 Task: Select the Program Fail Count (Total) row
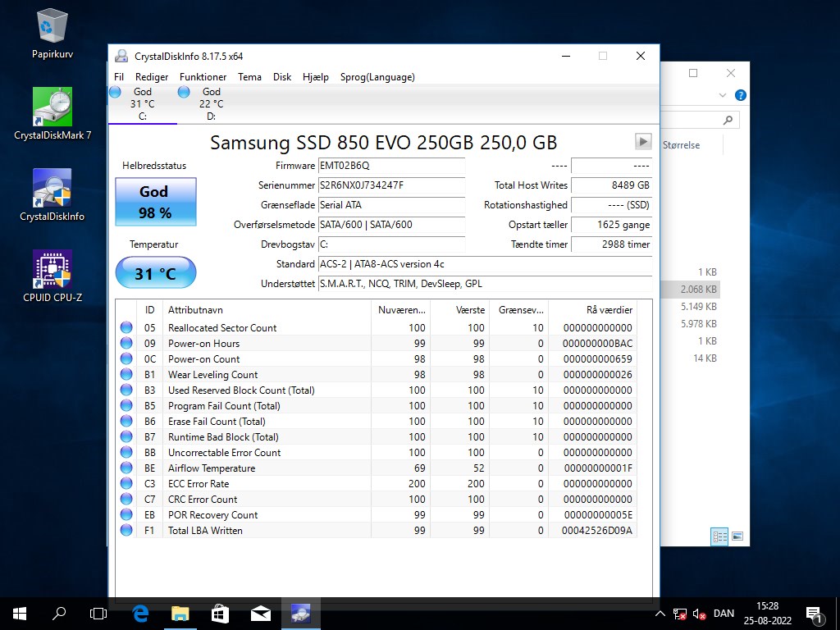[x=376, y=405]
